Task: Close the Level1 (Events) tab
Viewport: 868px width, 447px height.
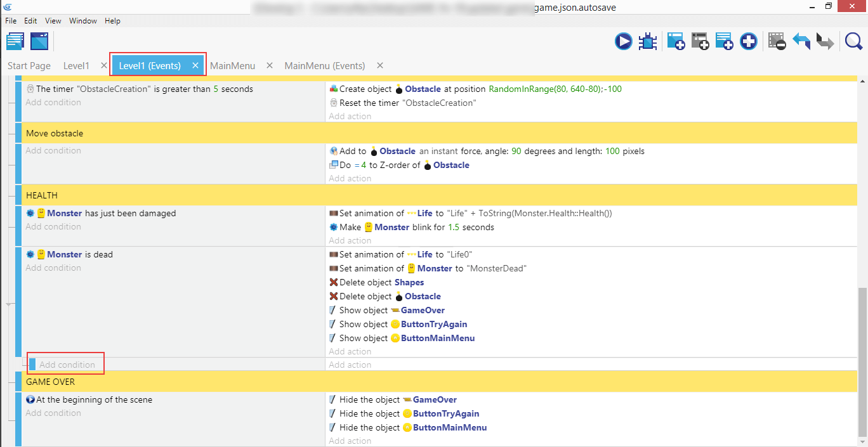Action: 195,66
